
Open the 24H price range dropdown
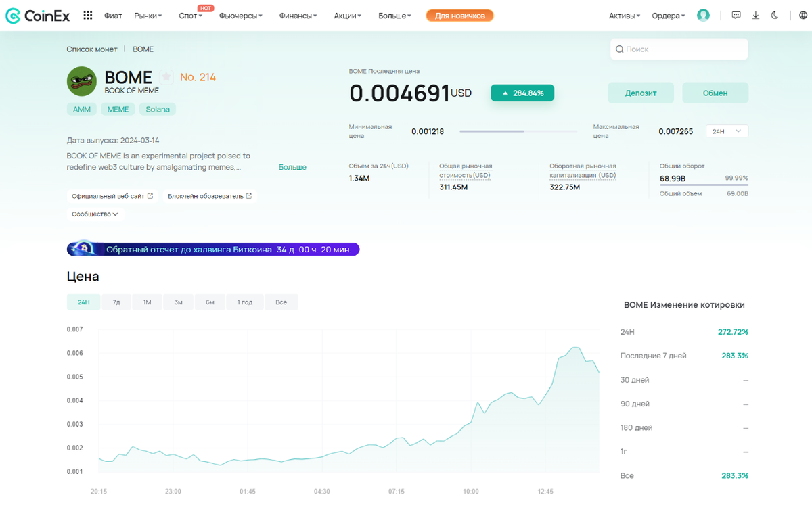[727, 131]
